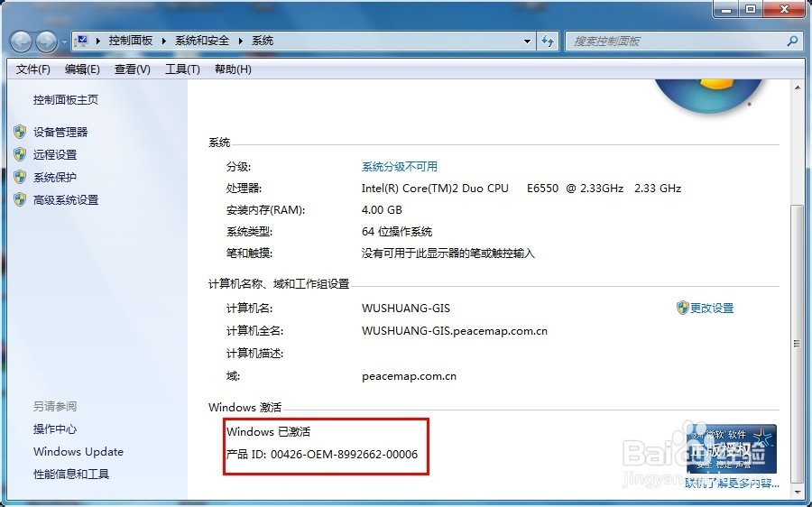Open the 文件(F) menu

click(x=33, y=69)
